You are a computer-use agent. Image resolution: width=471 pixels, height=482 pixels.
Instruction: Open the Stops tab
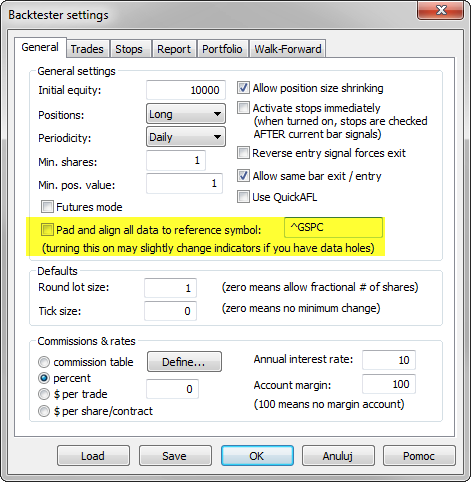pyautogui.click(x=129, y=49)
